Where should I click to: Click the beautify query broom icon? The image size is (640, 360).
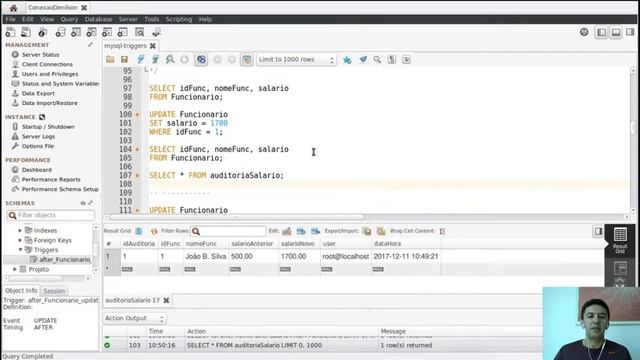(363, 60)
